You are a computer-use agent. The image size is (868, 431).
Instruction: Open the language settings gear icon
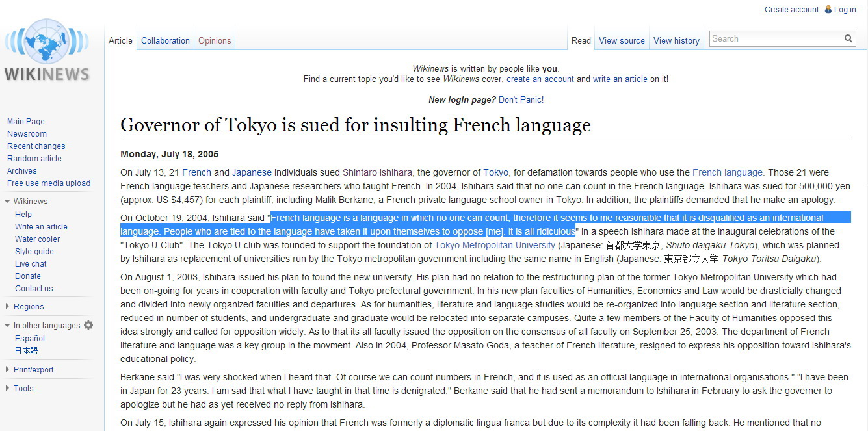[x=88, y=325]
